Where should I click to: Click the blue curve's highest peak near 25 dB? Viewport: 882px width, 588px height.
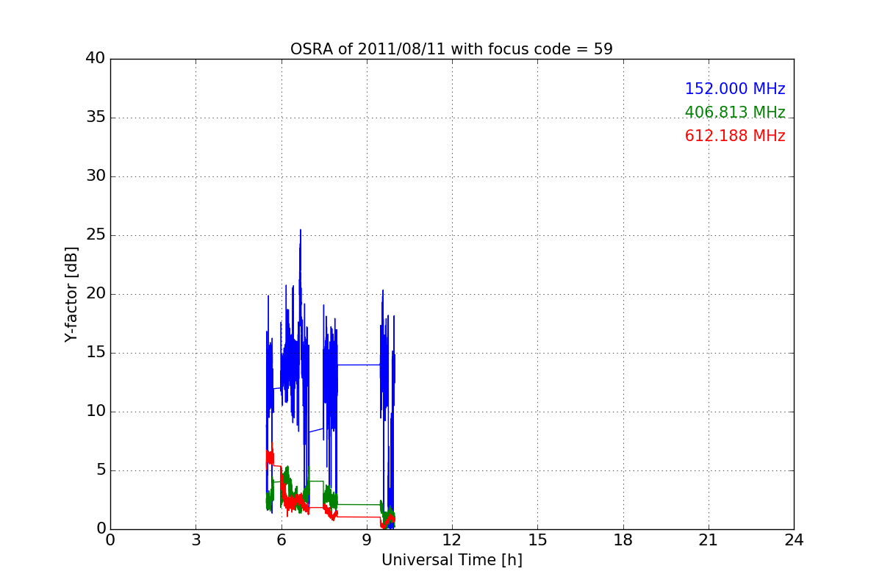click(x=300, y=230)
